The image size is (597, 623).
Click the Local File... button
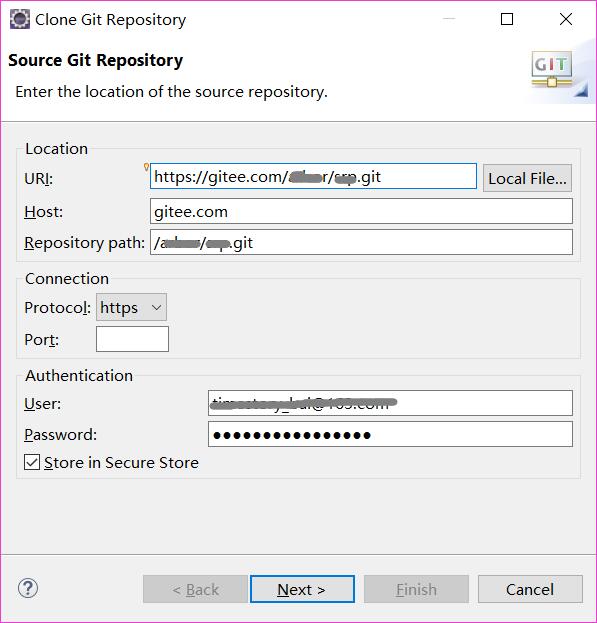[x=527, y=178]
